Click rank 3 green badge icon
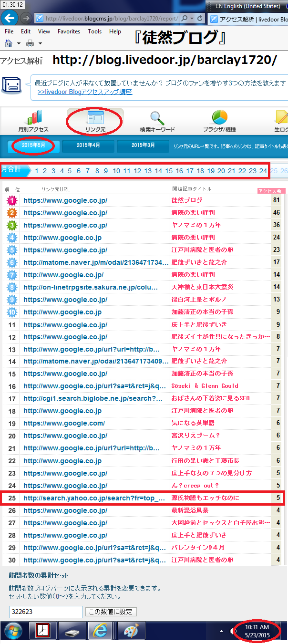Screen dimensions: 288x644 pos(12,225)
